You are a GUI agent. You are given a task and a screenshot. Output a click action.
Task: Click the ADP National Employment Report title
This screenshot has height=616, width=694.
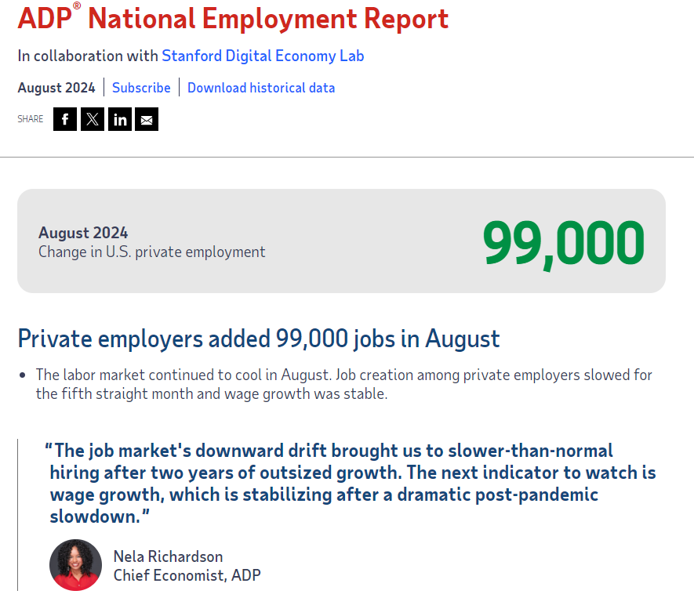click(x=234, y=19)
